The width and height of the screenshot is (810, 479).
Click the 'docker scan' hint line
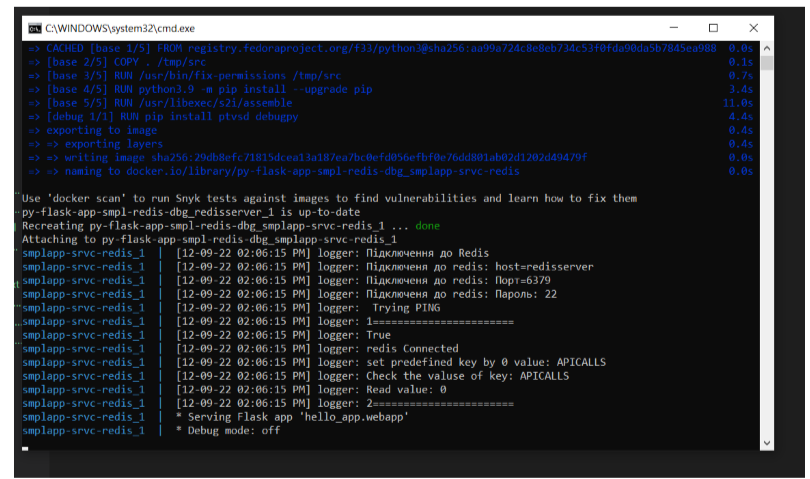click(328, 198)
